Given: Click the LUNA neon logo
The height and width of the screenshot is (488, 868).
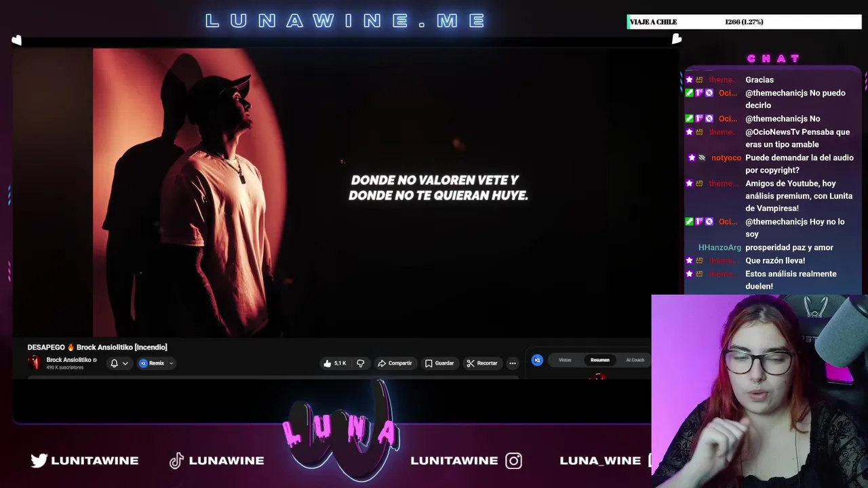Looking at the screenshot, I should pyautogui.click(x=341, y=431).
